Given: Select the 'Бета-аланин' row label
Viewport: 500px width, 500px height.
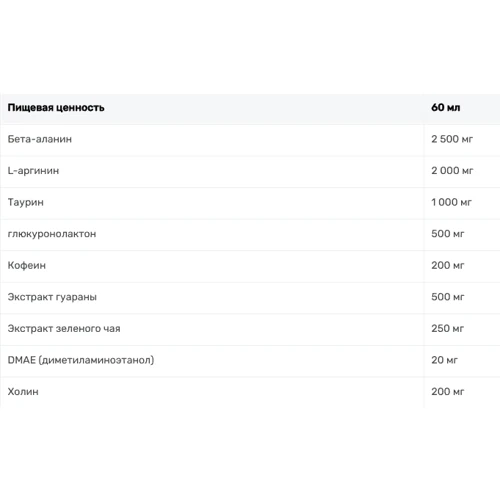Looking at the screenshot, I should (40, 139).
